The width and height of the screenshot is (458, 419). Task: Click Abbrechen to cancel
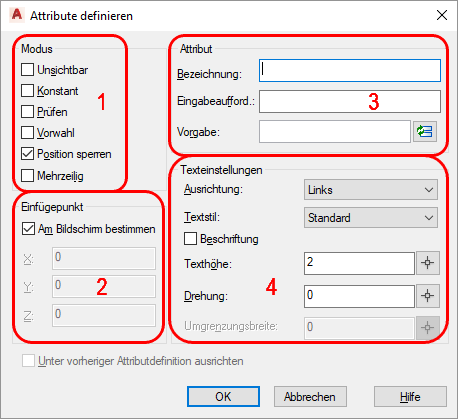click(x=310, y=397)
